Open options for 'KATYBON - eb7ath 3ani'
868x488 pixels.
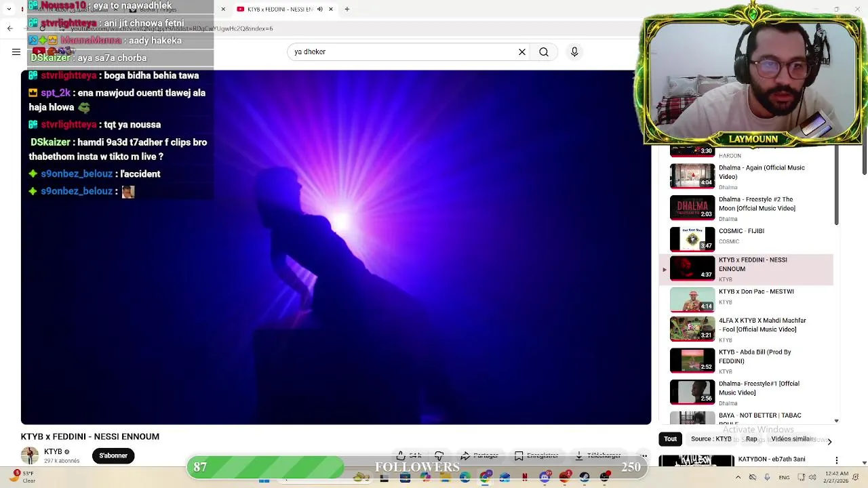[x=836, y=460]
